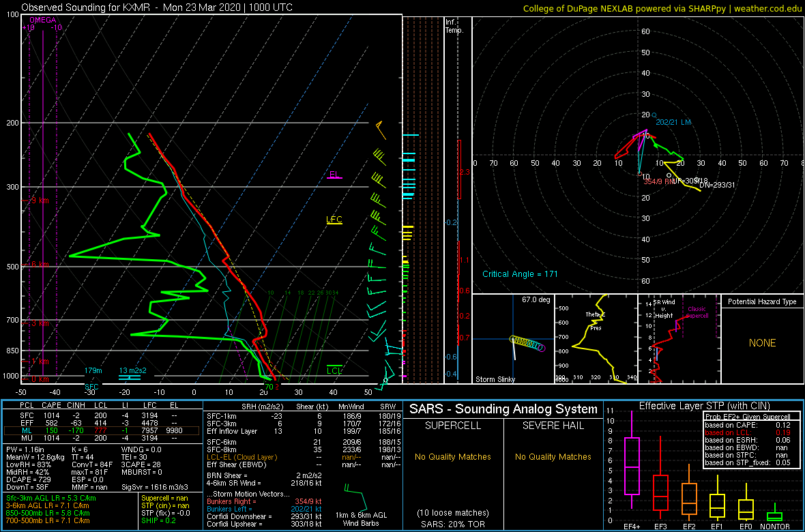Click the green 'SHIP = 0.2' parameter
Screen dimensions: 805x532
pos(160,520)
